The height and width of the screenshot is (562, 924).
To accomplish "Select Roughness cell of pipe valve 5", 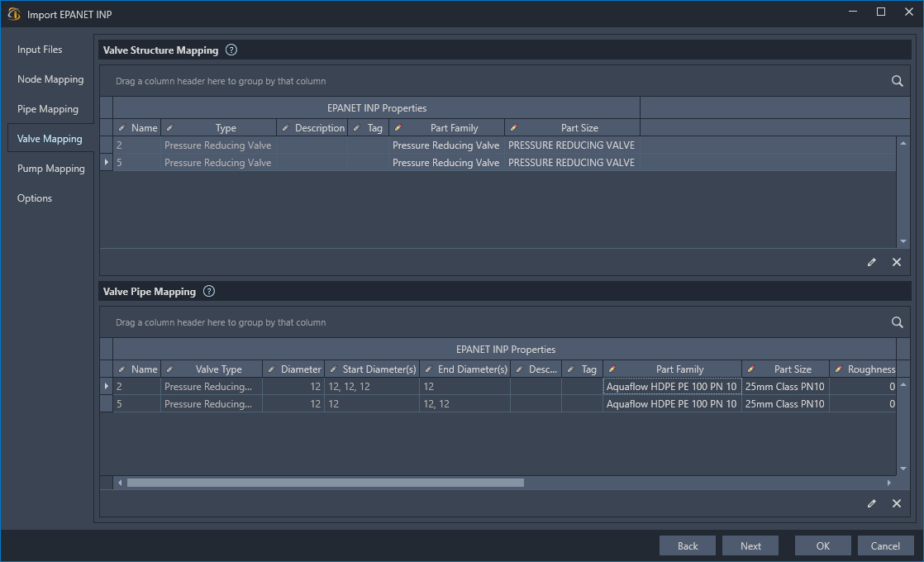I will click(x=864, y=403).
